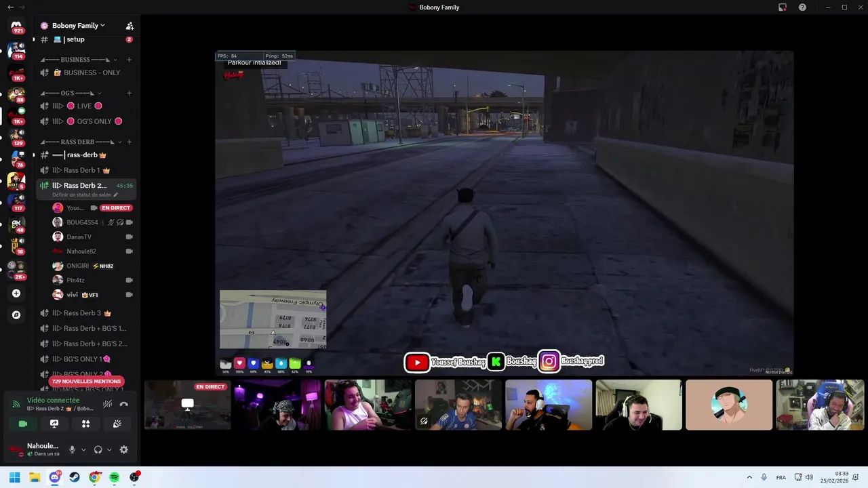Open Discord direct messages home icon

point(16,26)
